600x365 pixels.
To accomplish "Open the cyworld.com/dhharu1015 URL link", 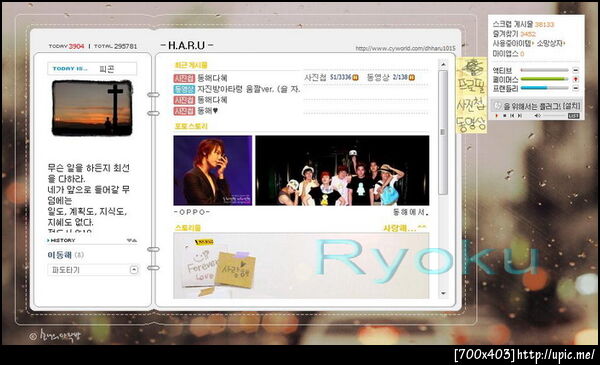I will 405,49.
